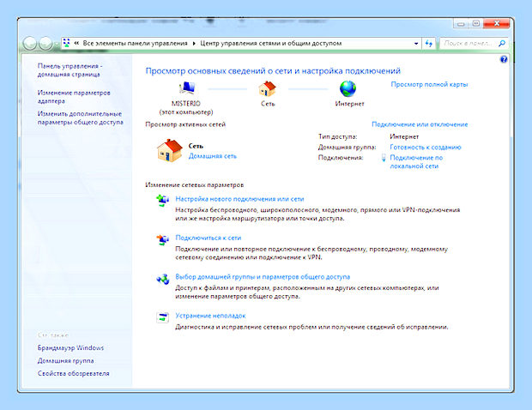This screenshot has height=410, width=532.
Task: Click the Control Panel icon in address bar
Action: (67, 43)
